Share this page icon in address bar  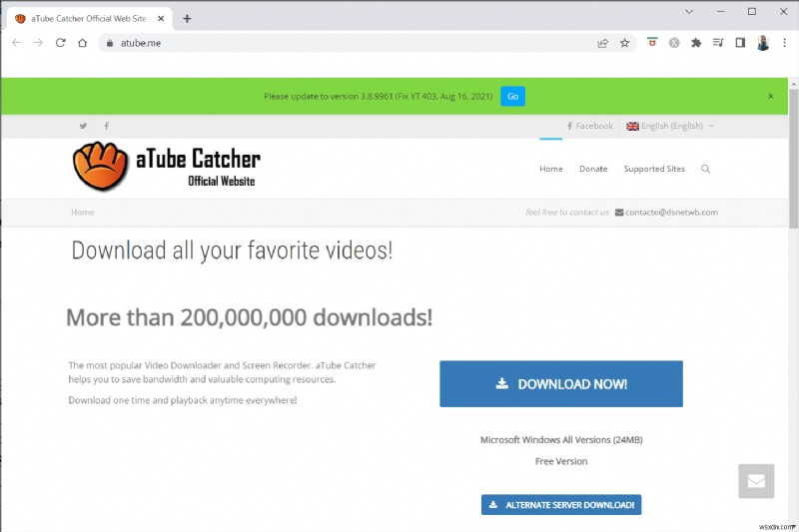(603, 43)
